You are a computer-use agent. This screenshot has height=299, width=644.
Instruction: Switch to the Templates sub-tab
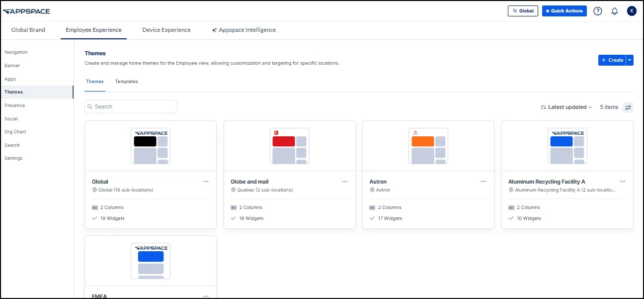pos(127,82)
